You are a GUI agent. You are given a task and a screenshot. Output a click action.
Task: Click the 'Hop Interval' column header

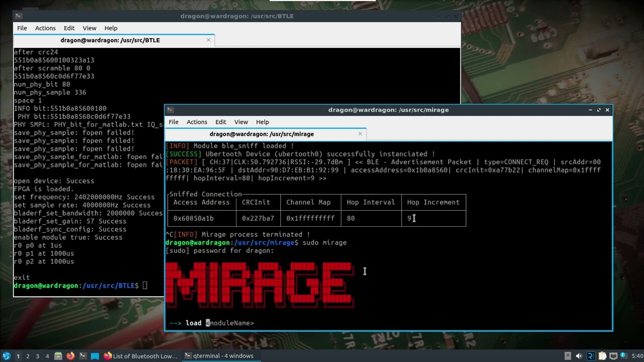tap(371, 202)
